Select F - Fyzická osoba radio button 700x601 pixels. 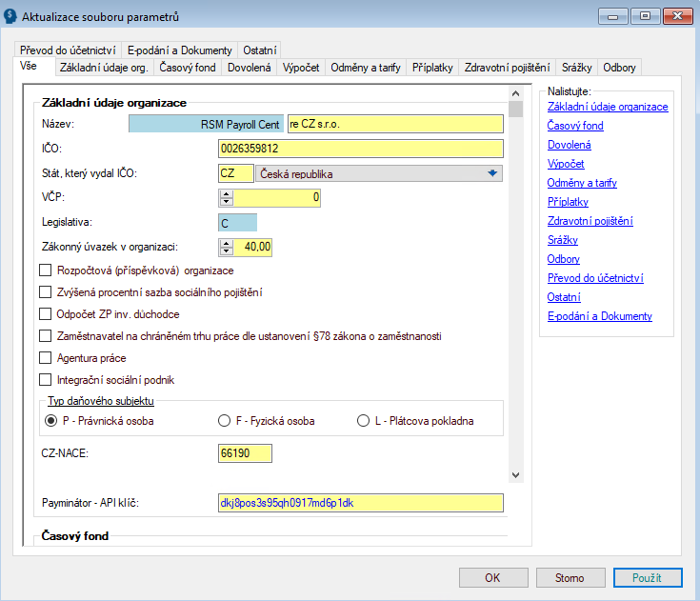(225, 421)
